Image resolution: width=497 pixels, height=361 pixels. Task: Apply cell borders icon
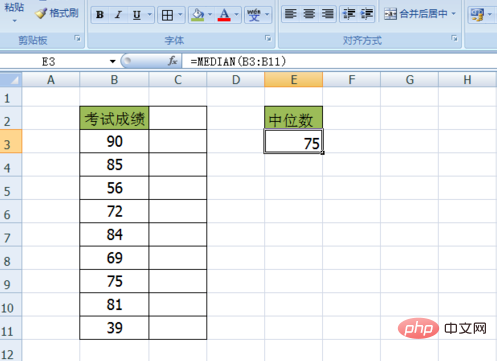[167, 15]
